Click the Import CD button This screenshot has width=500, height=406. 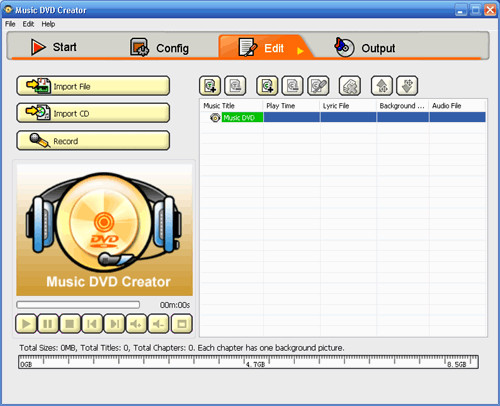(x=93, y=113)
